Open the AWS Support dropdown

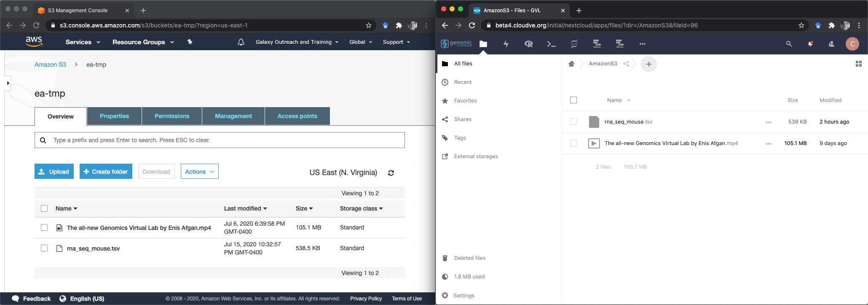[396, 42]
